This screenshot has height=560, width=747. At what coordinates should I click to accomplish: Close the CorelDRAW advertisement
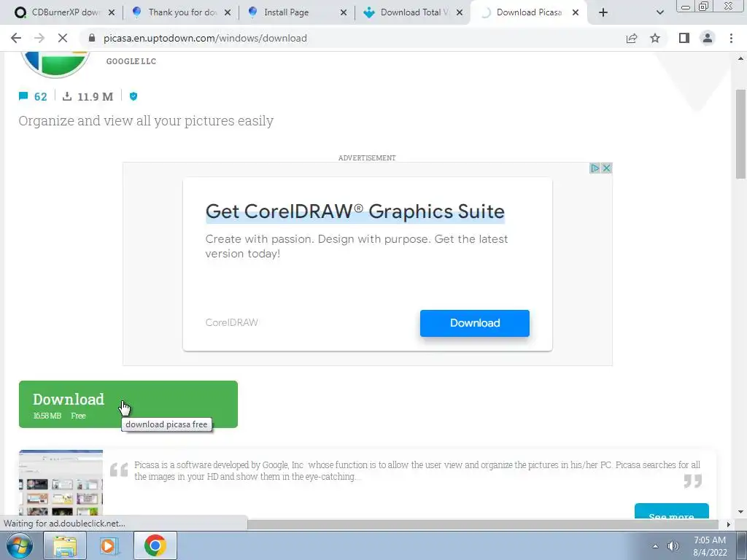[x=606, y=168]
